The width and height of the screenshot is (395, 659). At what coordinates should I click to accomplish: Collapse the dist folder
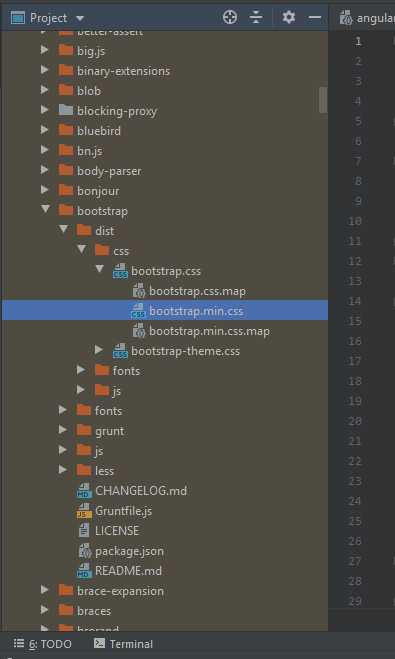[63, 230]
